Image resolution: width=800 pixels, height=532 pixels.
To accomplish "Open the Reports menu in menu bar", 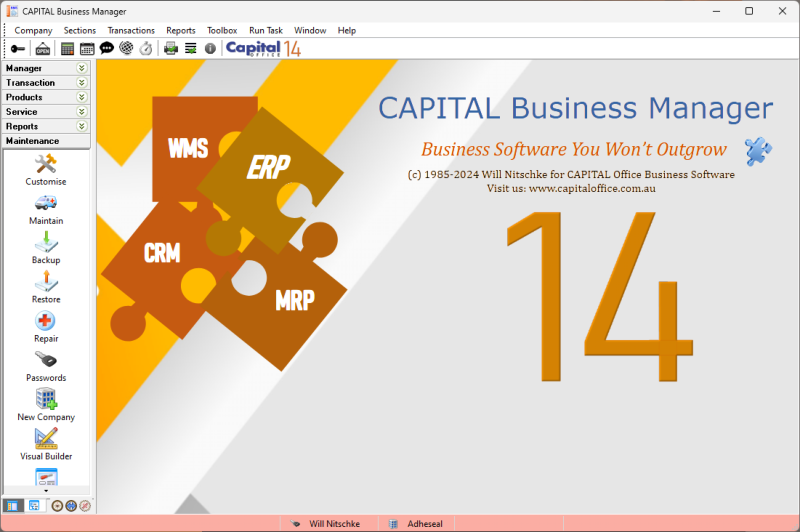I will [x=181, y=31].
